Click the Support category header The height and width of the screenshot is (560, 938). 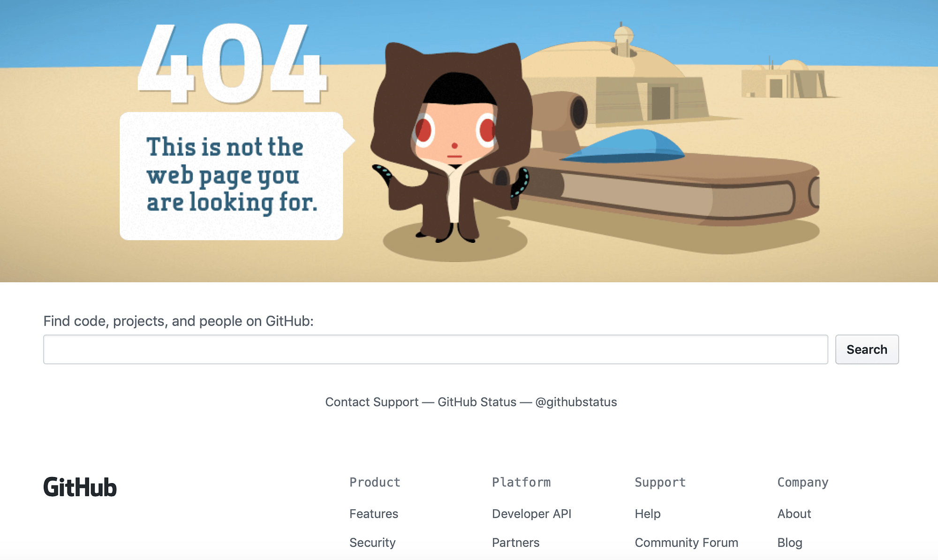659,482
